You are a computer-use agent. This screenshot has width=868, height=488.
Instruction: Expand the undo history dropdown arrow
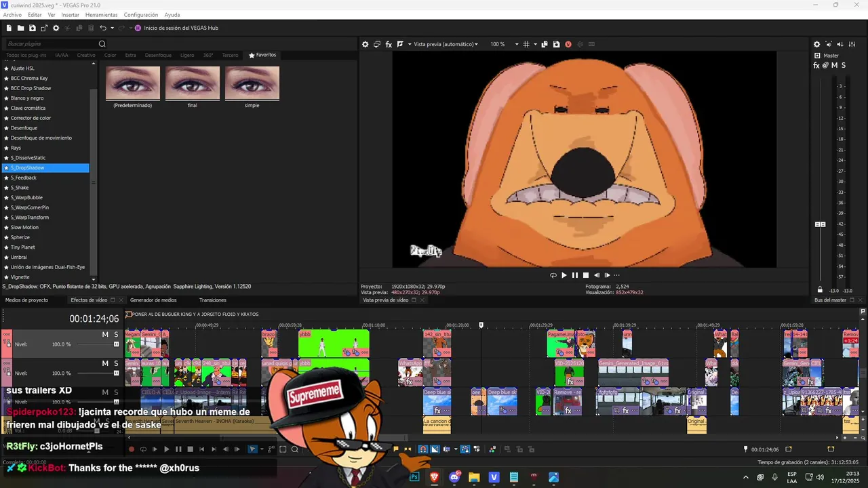[x=112, y=28]
